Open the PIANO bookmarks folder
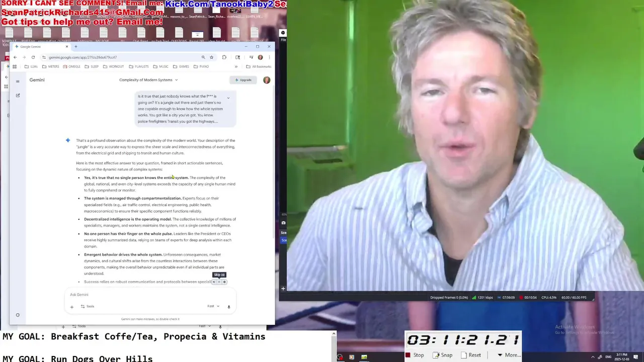Viewport: 644px width, 362px height. tap(201, 66)
